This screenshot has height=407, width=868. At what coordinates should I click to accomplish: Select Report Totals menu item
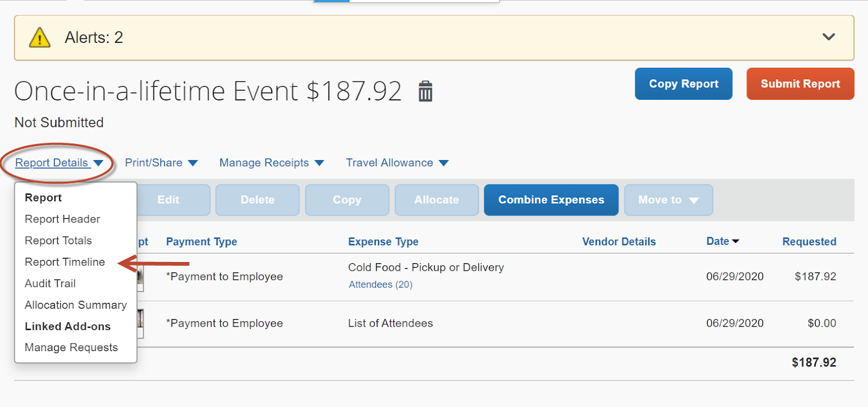58,240
